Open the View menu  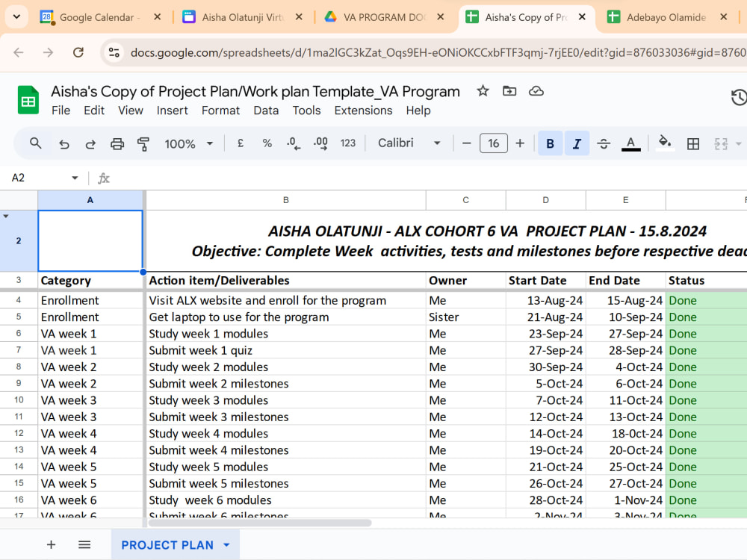131,111
